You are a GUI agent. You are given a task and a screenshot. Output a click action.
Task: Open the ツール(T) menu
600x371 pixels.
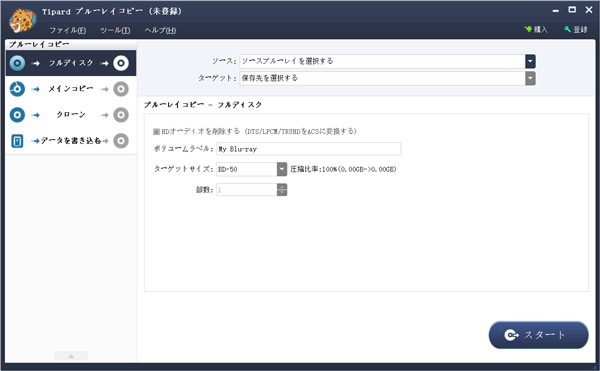tap(115, 30)
